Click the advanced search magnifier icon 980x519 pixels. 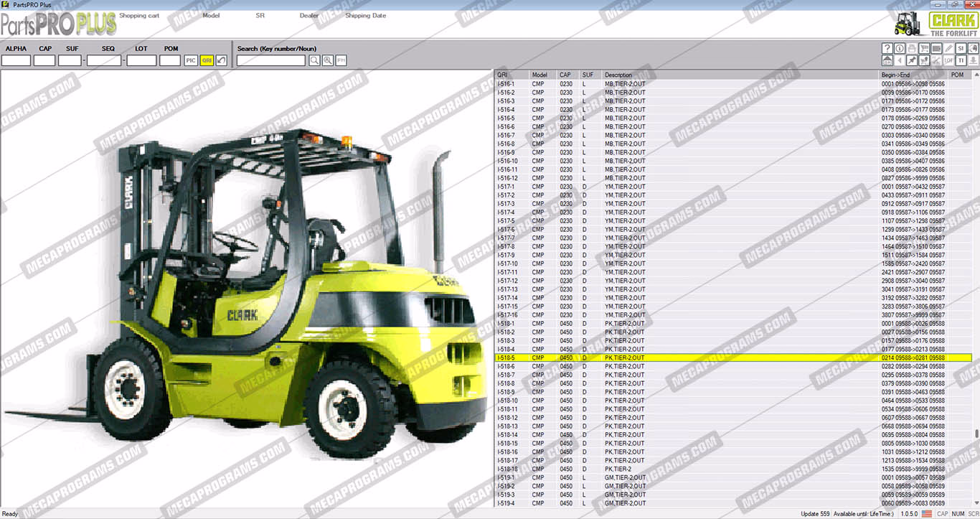[x=327, y=60]
